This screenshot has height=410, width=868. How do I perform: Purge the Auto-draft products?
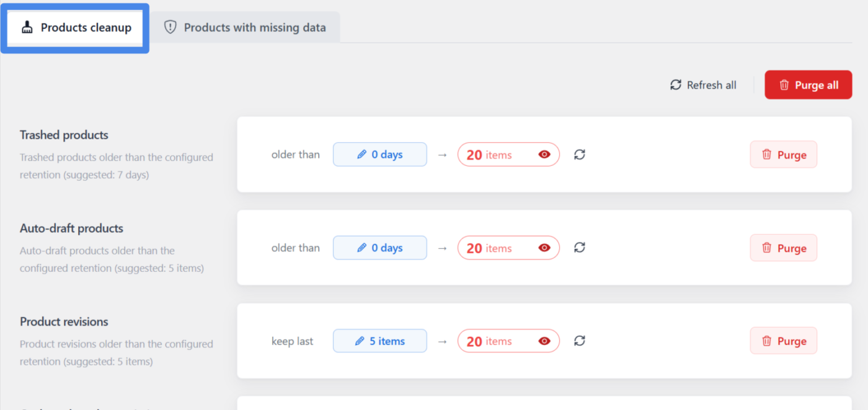coord(784,248)
